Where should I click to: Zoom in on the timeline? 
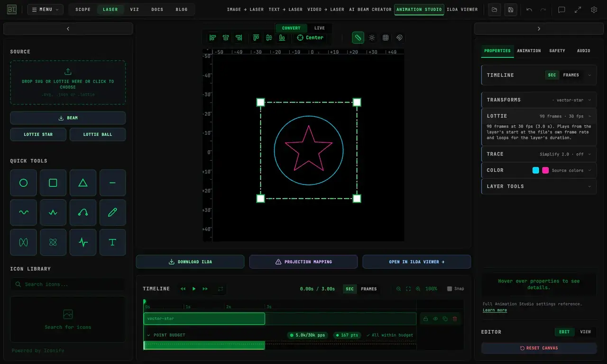(418, 289)
